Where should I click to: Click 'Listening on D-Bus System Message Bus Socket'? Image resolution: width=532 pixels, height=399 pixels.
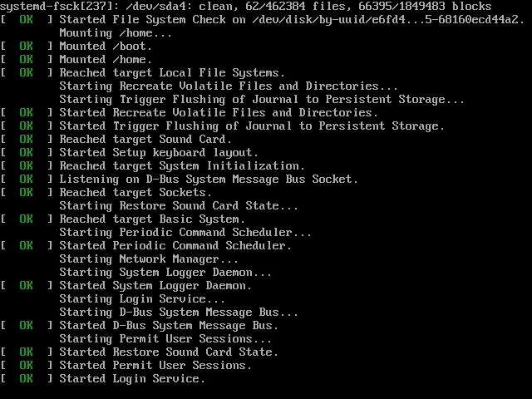[x=209, y=179]
